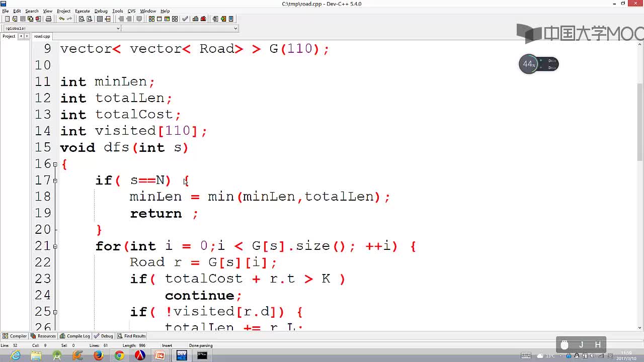Click the vertical scrollbar thumb of editor
Viewport: 644px width, 362px height.
(x=640, y=122)
